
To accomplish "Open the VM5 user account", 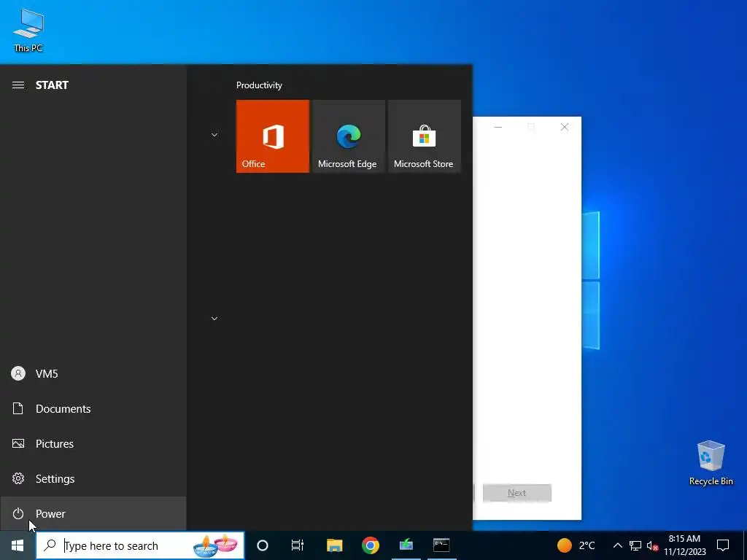I will [x=93, y=374].
